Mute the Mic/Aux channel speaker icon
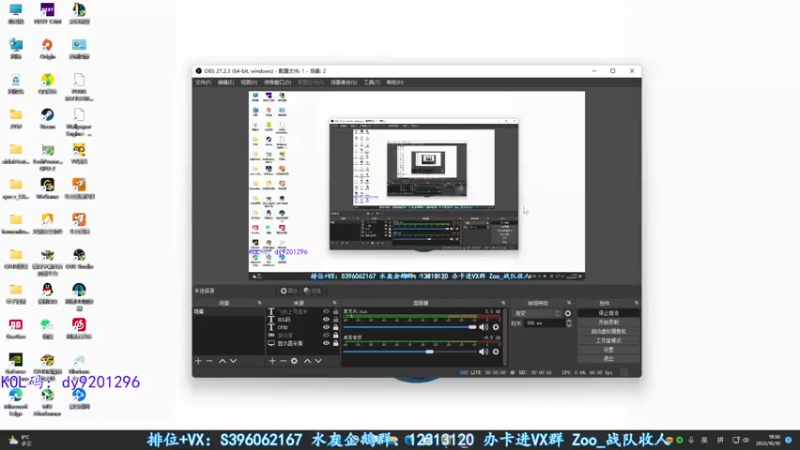Viewport: 800px width, 450px height. pyautogui.click(x=483, y=327)
